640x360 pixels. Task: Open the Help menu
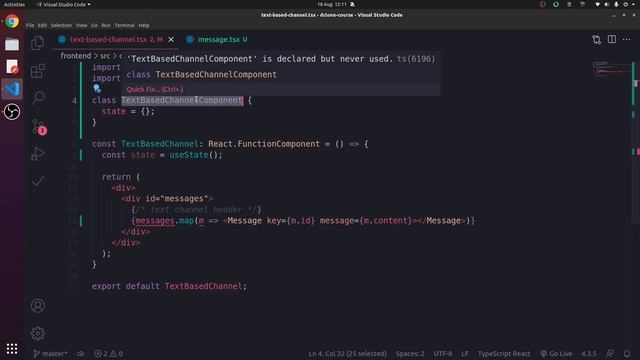pos(144,25)
